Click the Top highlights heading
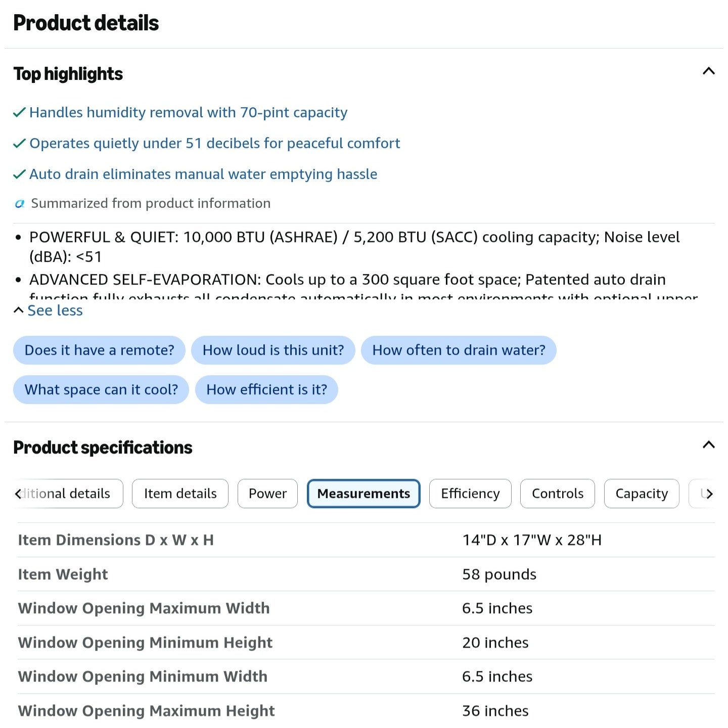The height and width of the screenshot is (728, 728). click(68, 74)
